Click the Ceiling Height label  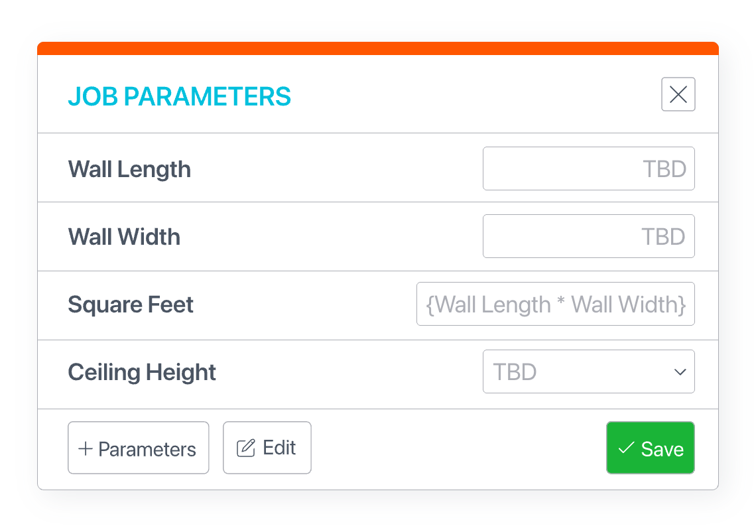click(142, 372)
